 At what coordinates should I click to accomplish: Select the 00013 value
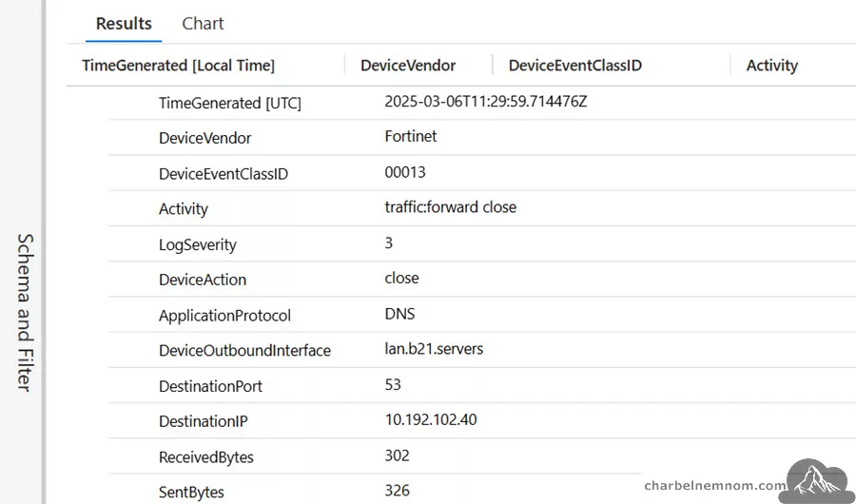point(405,172)
